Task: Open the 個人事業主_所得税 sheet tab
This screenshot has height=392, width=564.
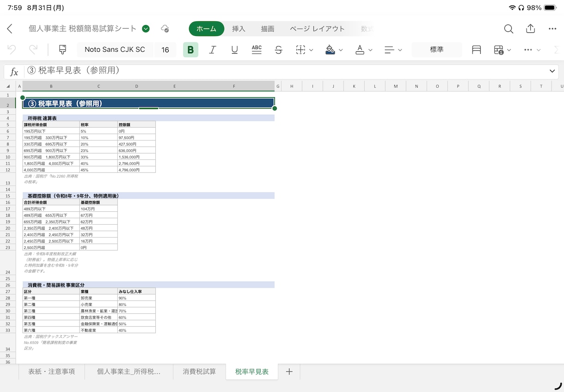Action: pyautogui.click(x=129, y=372)
